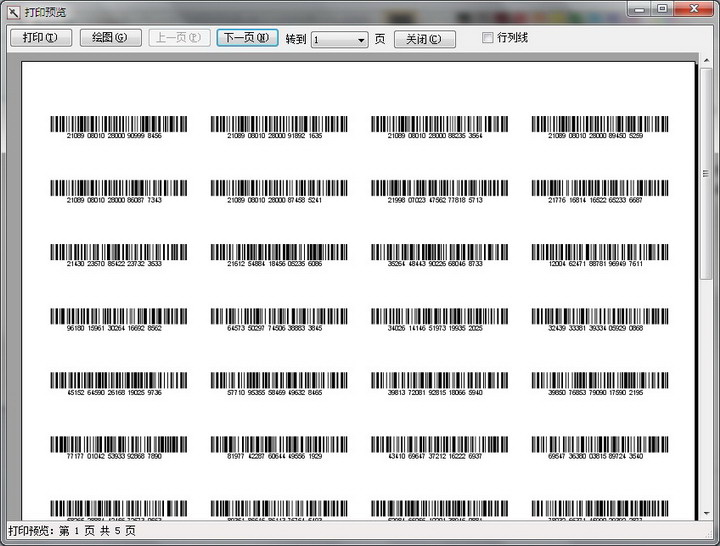Select barcode starting 21430 23510
The width and height of the screenshot is (720, 546).
pyautogui.click(x=118, y=255)
